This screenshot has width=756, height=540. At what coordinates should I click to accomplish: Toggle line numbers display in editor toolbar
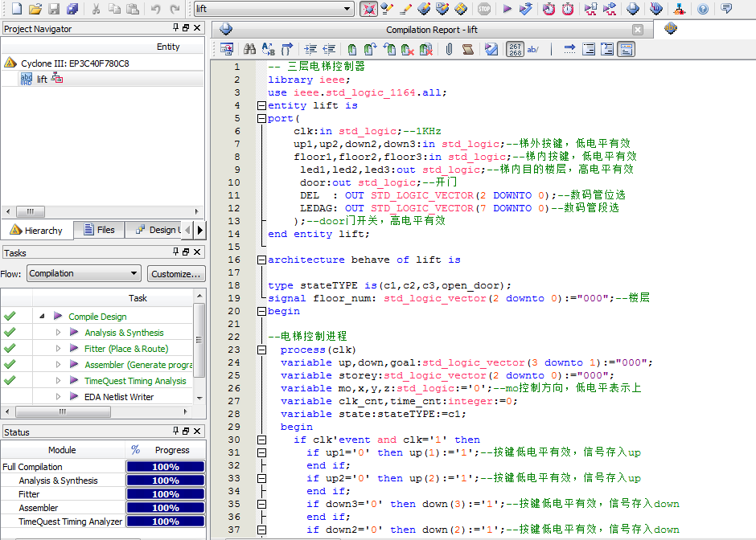click(x=515, y=50)
